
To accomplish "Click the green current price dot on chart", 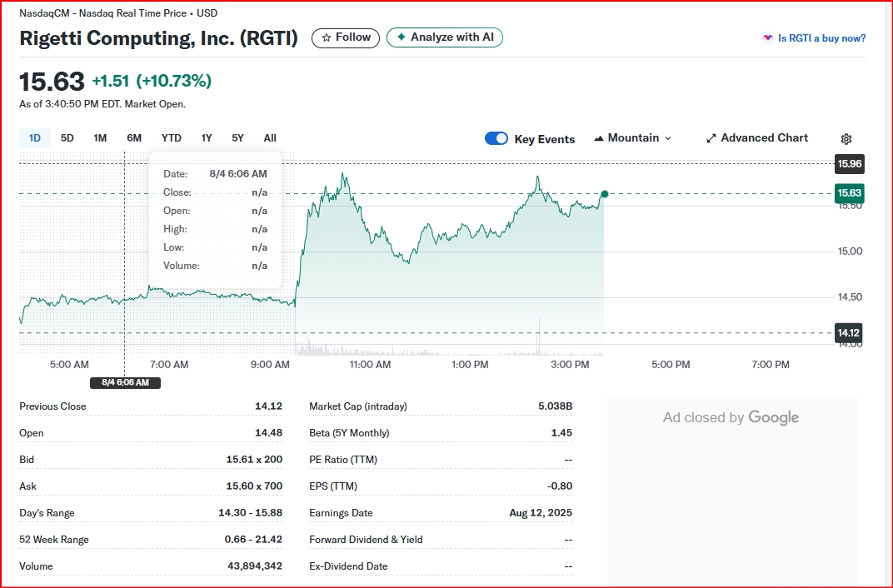I will click(604, 194).
